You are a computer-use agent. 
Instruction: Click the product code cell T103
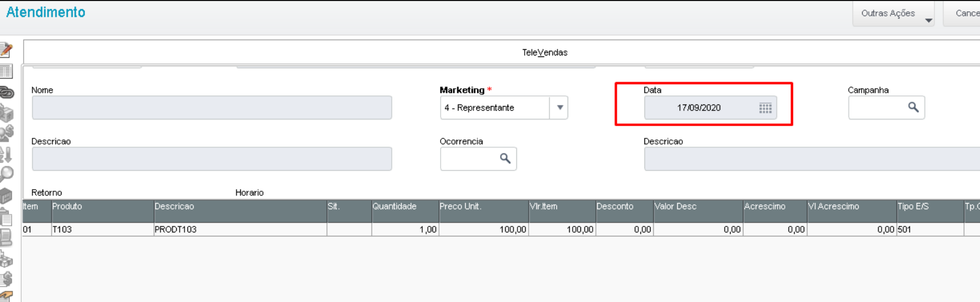click(102, 229)
